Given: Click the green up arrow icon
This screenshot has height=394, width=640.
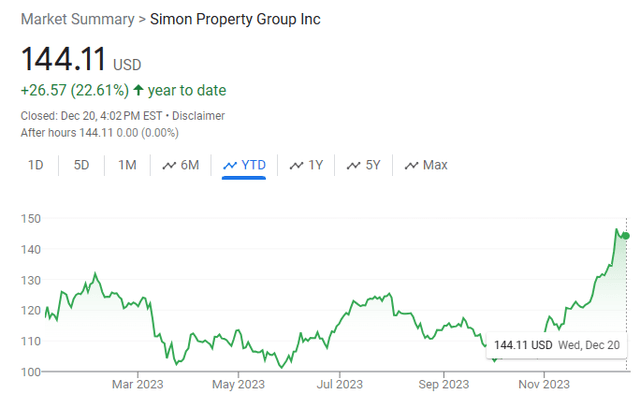Looking at the screenshot, I should pos(138,90).
